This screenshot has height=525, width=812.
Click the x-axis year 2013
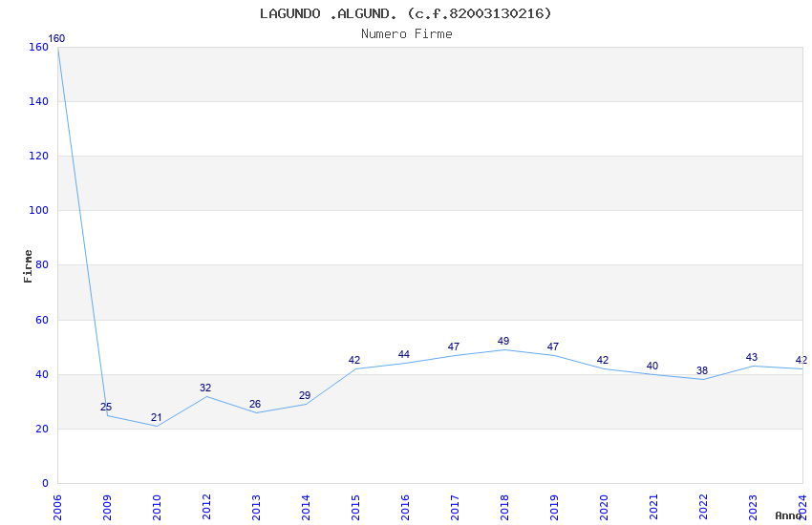click(256, 507)
